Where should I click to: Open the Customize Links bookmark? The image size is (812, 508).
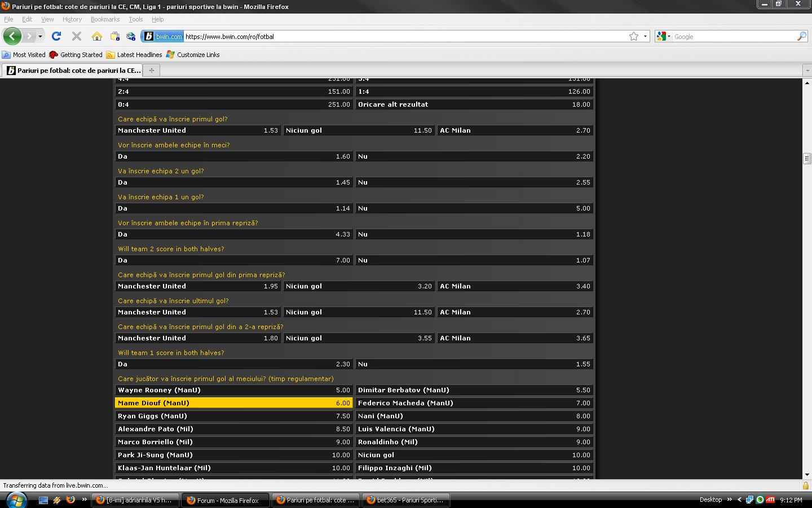193,55
